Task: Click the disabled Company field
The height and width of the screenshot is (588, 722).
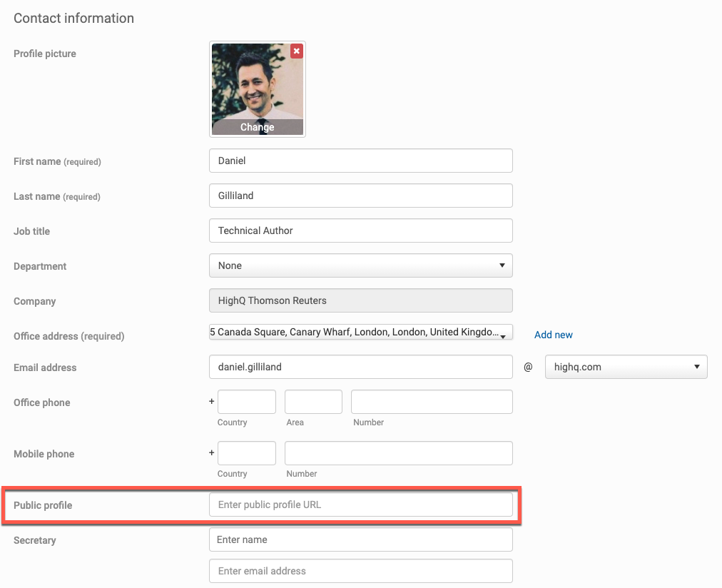Action: (360, 300)
